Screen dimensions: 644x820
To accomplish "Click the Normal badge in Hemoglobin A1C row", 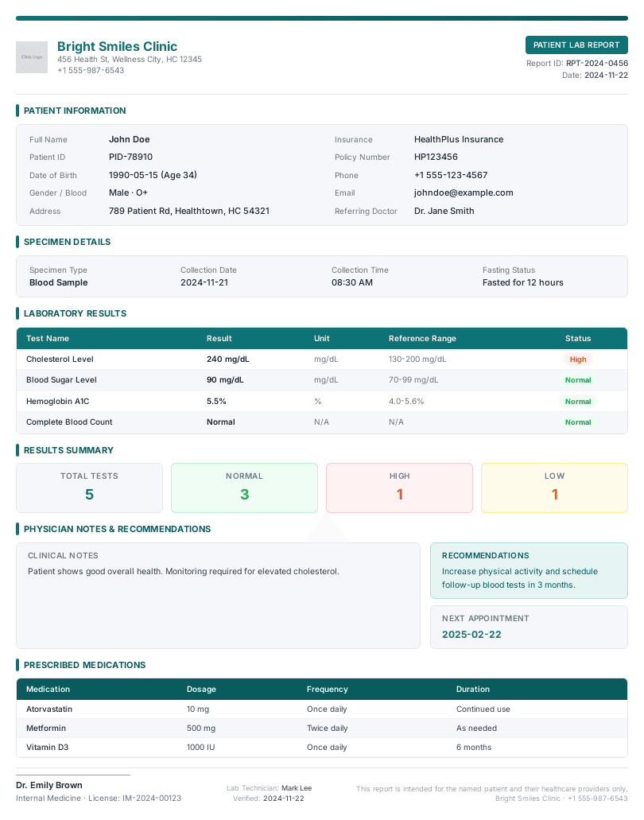I will tap(578, 402).
